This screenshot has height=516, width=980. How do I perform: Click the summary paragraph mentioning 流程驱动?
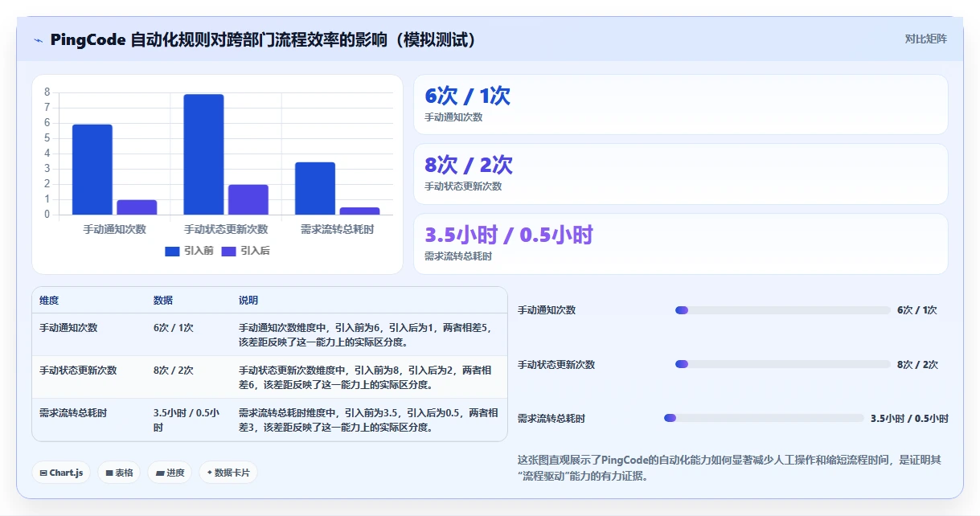[x=730, y=468]
